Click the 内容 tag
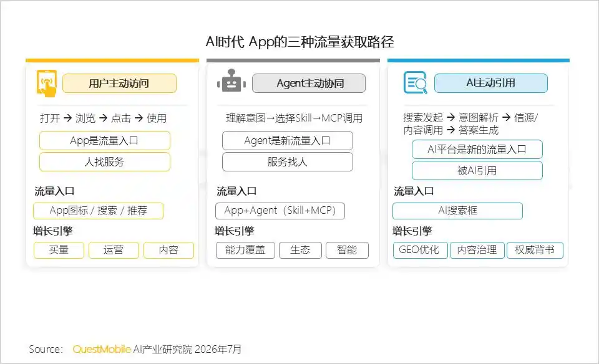Screen dimensions: 599x364 [169, 250]
